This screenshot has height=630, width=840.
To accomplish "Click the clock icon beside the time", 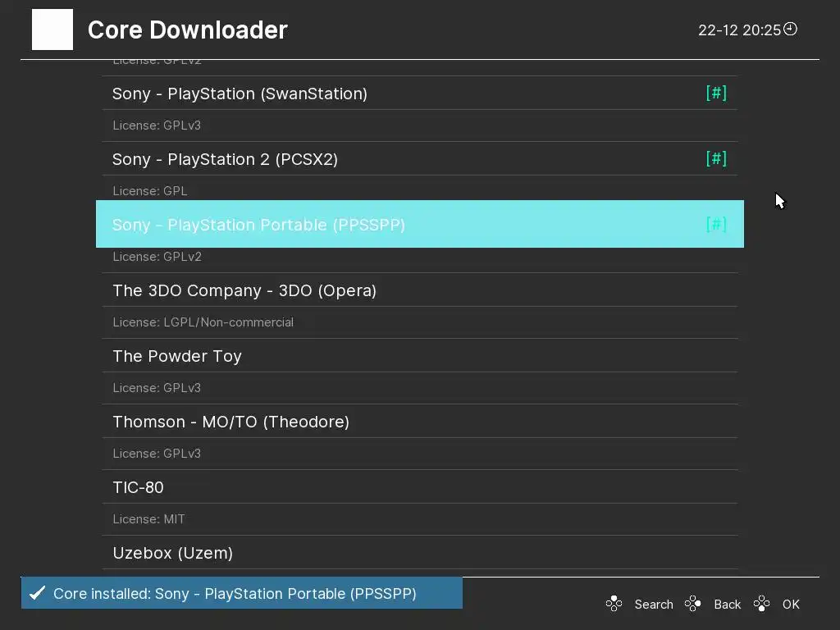I will point(791,30).
